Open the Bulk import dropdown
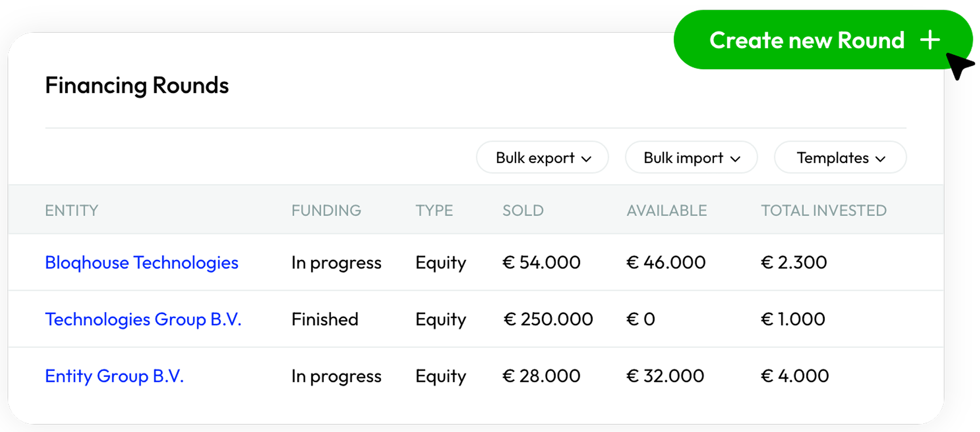The height and width of the screenshot is (432, 980). [x=691, y=158]
